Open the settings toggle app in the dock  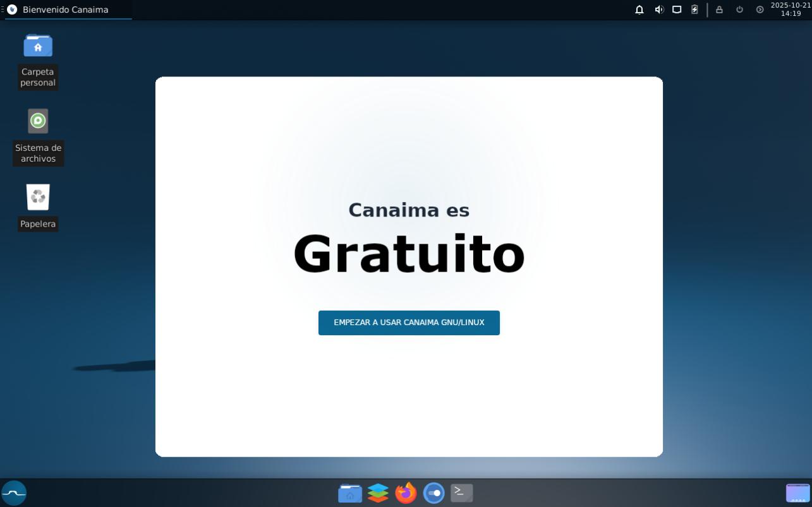[433, 492]
